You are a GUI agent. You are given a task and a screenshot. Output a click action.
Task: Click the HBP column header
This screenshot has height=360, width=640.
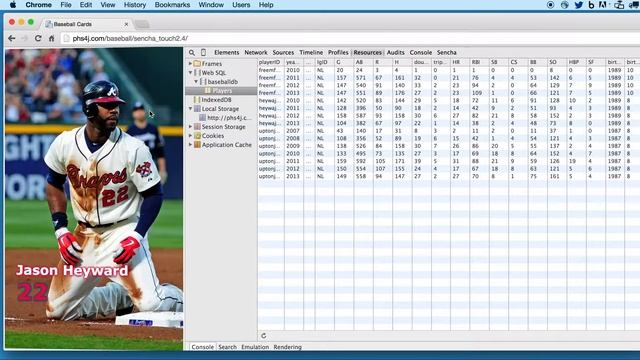pos(576,62)
